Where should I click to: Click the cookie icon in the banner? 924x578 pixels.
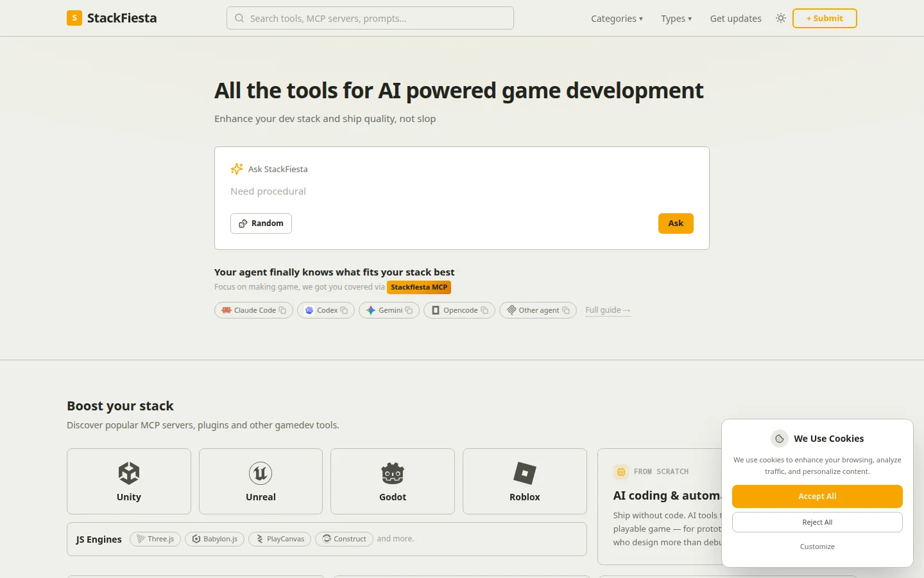[x=780, y=439]
